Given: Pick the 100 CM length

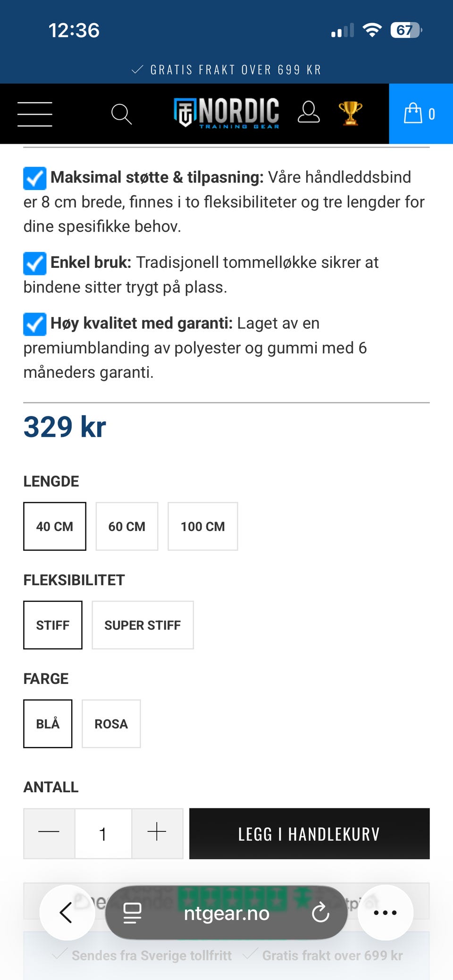Looking at the screenshot, I should (203, 526).
